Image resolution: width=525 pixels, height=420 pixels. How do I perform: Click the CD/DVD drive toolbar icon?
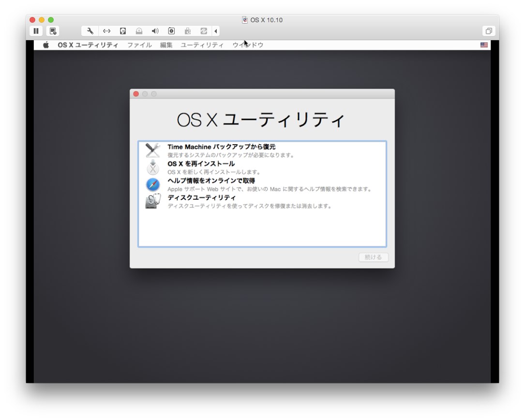coord(139,31)
